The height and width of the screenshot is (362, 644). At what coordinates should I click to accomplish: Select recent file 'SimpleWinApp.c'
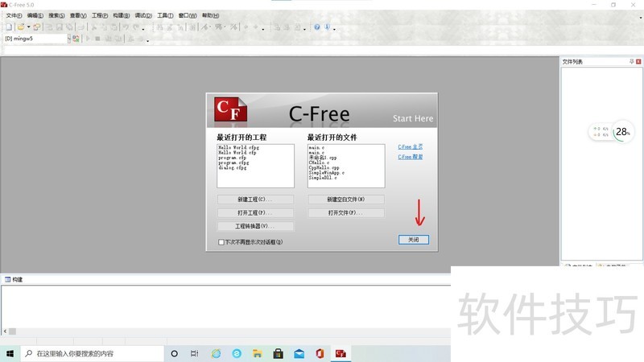coord(327,173)
